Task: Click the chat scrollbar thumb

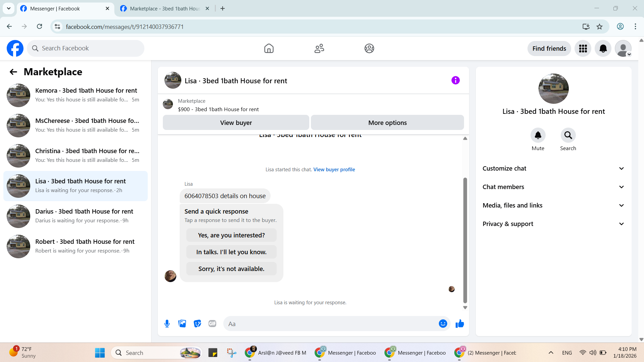Action: pos(465,240)
